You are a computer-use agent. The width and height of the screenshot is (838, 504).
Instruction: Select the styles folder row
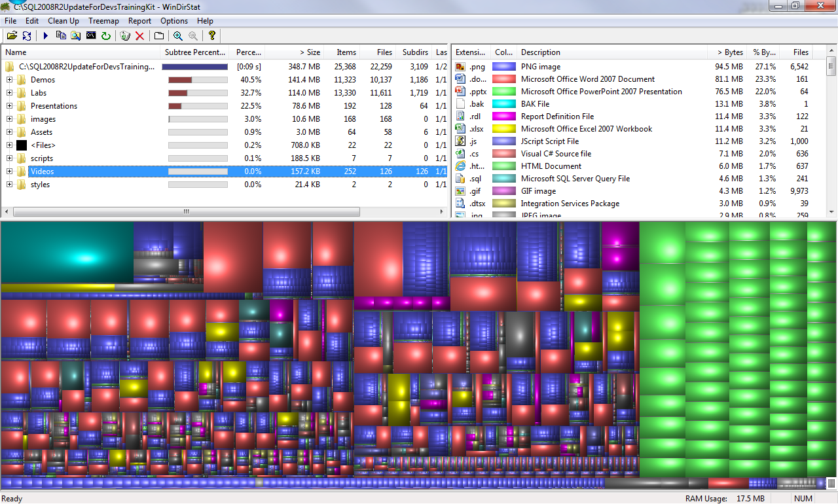click(224, 185)
